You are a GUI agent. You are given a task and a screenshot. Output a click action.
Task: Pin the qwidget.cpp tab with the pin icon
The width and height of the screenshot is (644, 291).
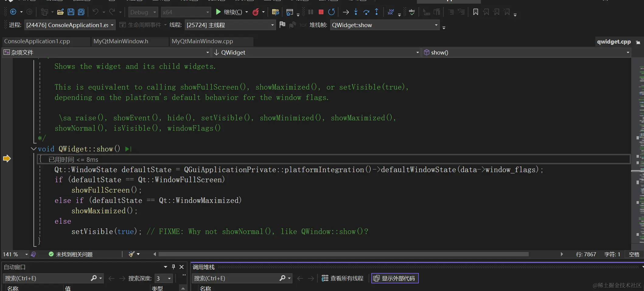click(638, 42)
